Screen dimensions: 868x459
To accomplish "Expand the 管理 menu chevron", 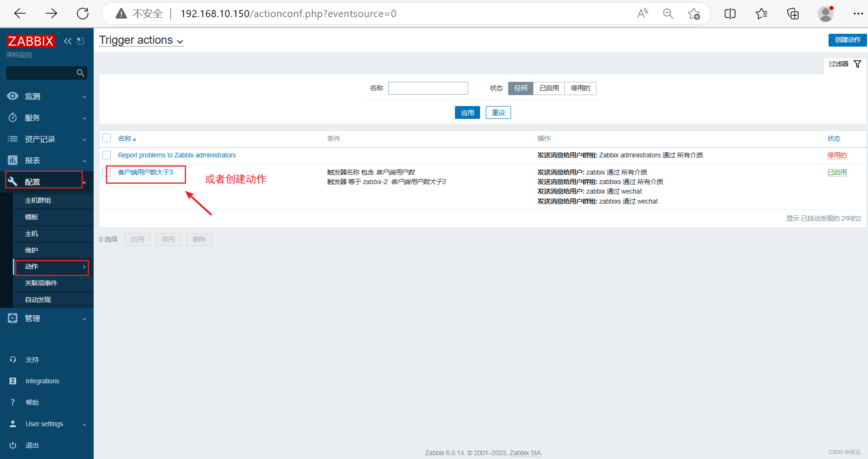I will pyautogui.click(x=84, y=319).
